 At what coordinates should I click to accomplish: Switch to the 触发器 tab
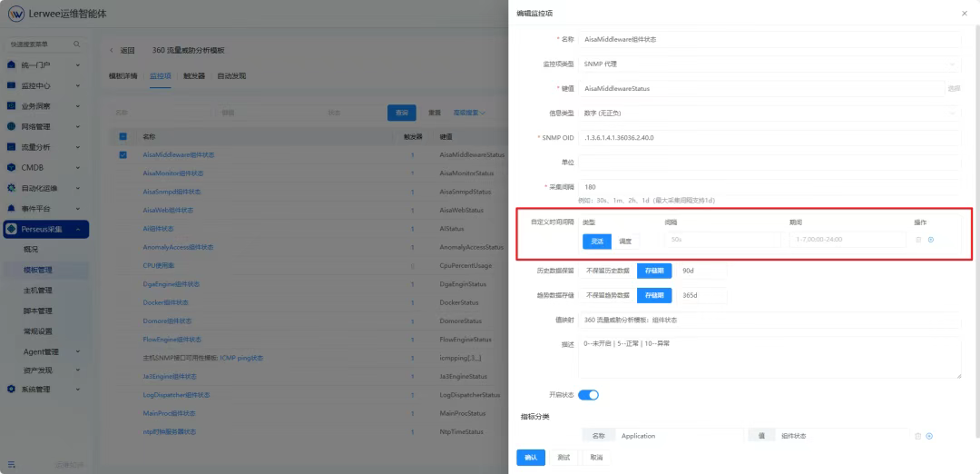click(194, 76)
